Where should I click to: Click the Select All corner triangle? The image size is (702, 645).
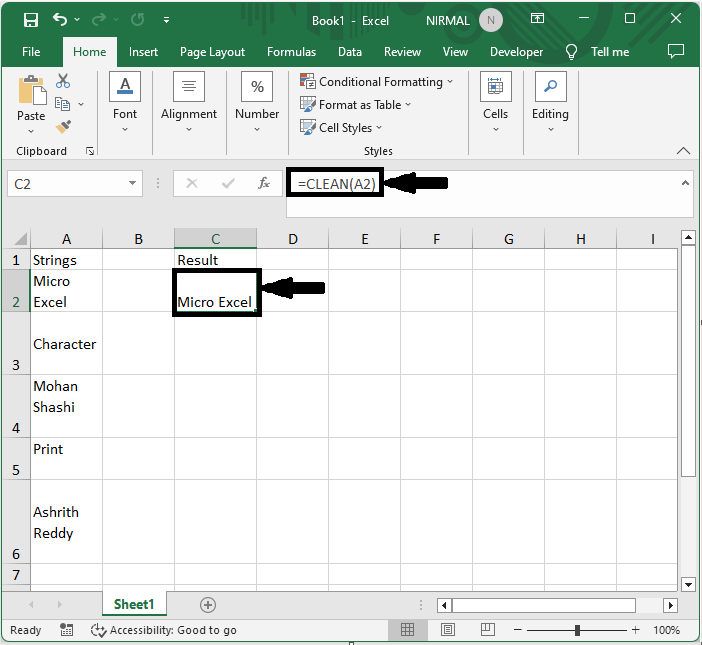pos(20,239)
